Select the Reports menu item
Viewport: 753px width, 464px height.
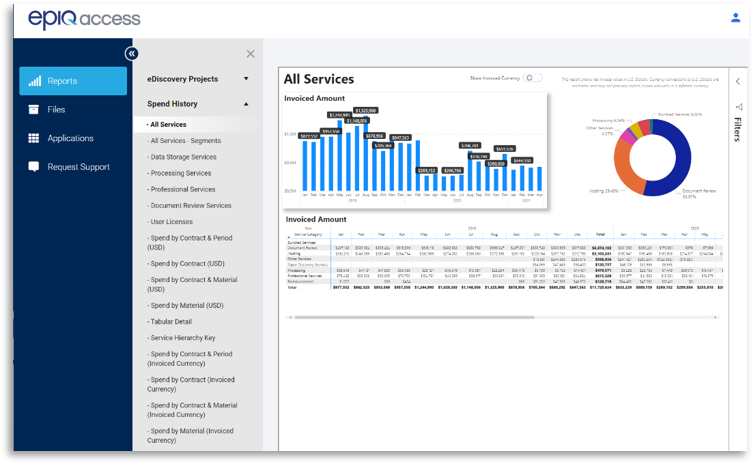(73, 81)
